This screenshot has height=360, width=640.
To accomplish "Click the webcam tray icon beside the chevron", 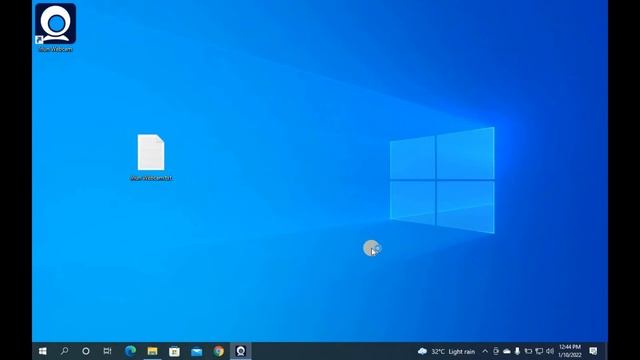I will [x=496, y=351].
